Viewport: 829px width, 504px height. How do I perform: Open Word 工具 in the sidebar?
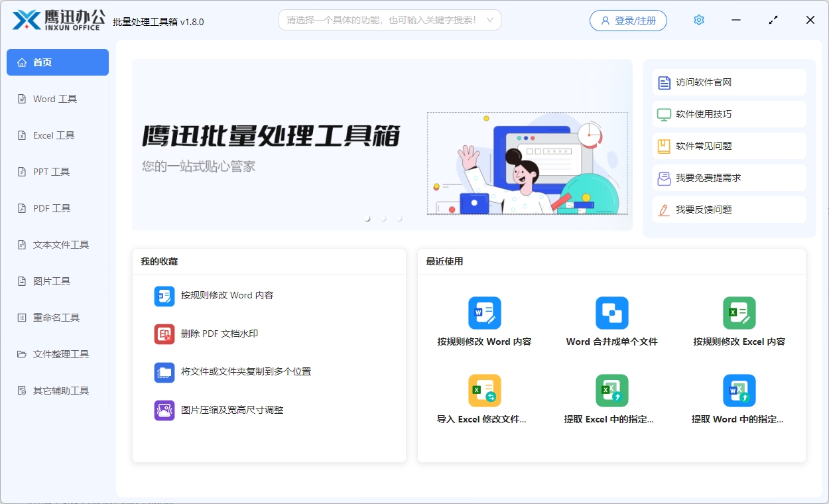(58, 99)
